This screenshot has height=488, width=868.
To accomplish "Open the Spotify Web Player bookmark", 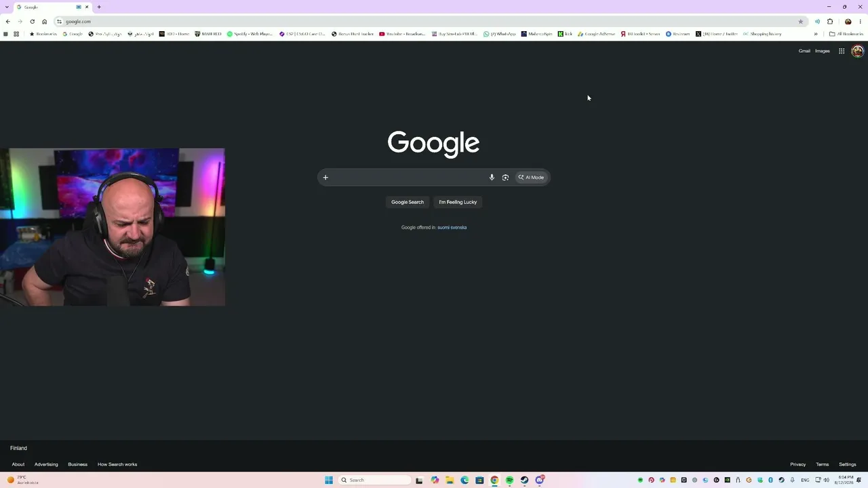I will click(250, 34).
